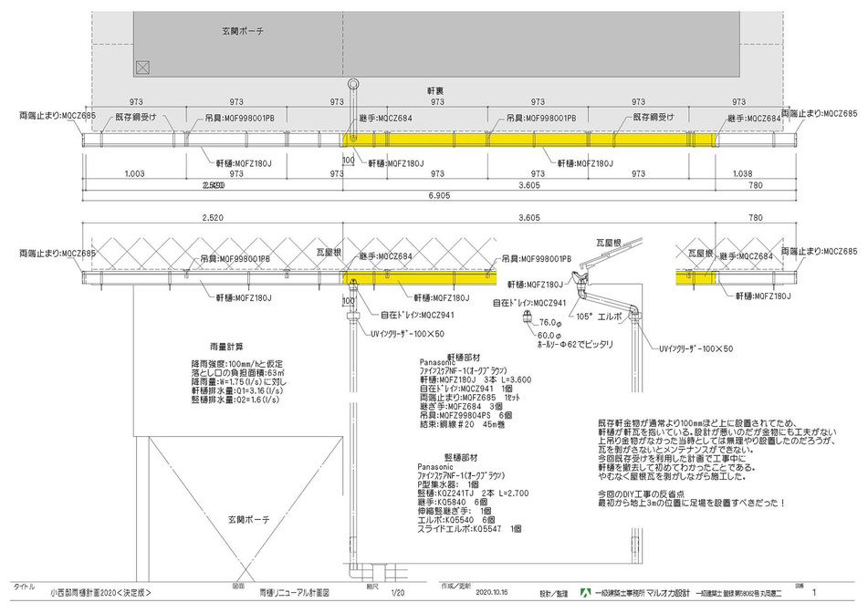Select the 雨量計算 heading
Viewport: 868px width, 613px height.
226,347
